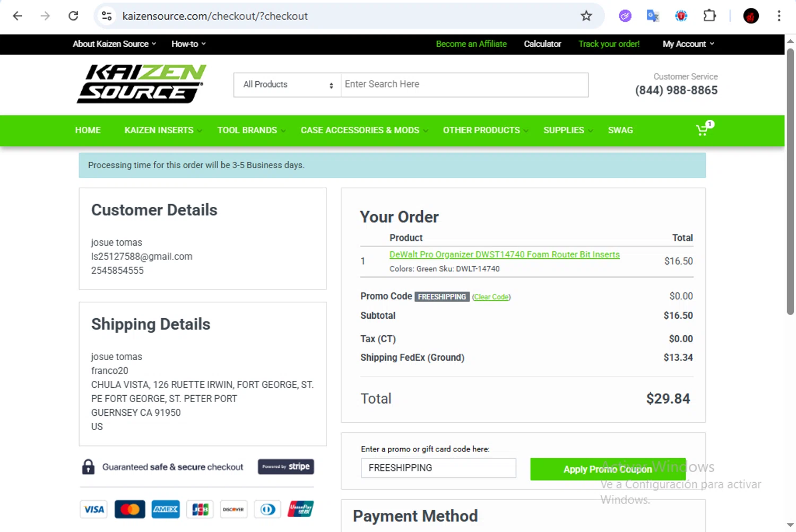Open the Google Translate extension icon

[653, 16]
